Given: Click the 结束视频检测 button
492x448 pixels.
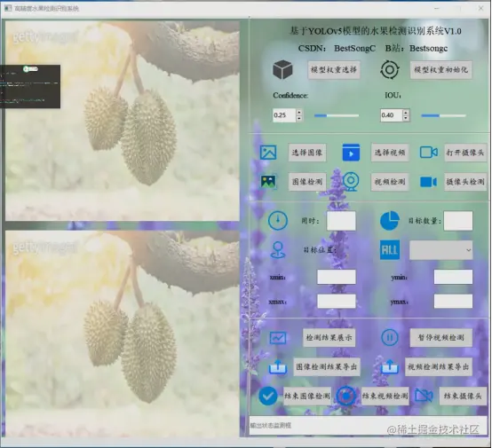Looking at the screenshot, I should click(385, 396).
